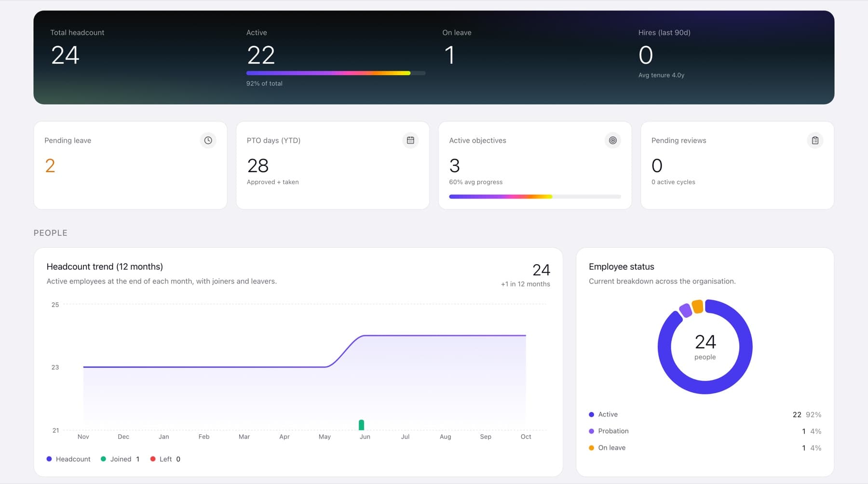Click the 25 y-axis label

coord(55,305)
